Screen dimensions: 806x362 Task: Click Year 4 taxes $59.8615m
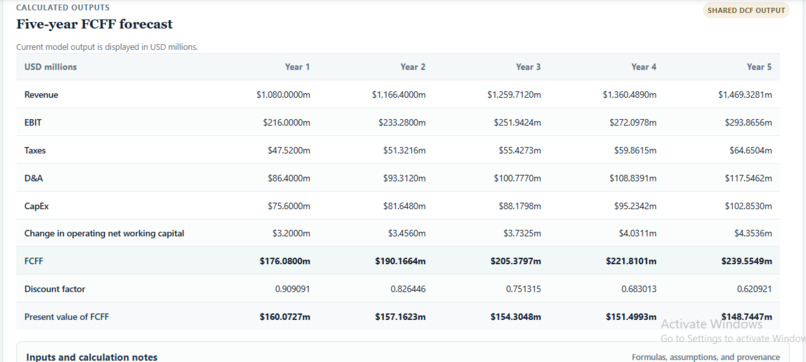pos(635,151)
